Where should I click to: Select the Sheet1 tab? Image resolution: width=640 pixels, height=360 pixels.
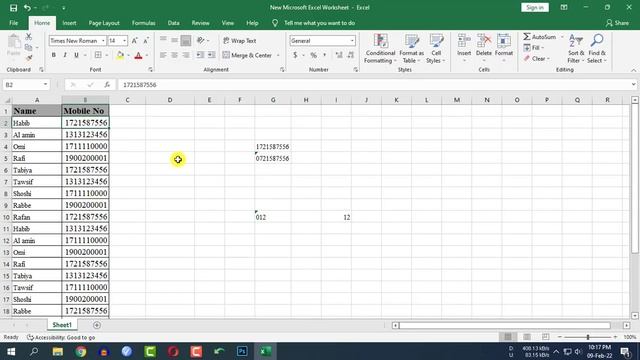click(x=62, y=325)
